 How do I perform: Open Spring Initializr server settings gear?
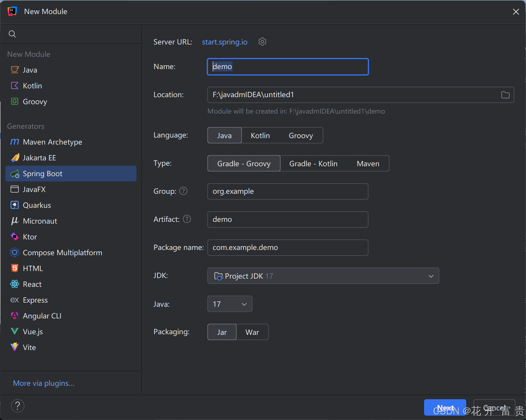click(262, 42)
